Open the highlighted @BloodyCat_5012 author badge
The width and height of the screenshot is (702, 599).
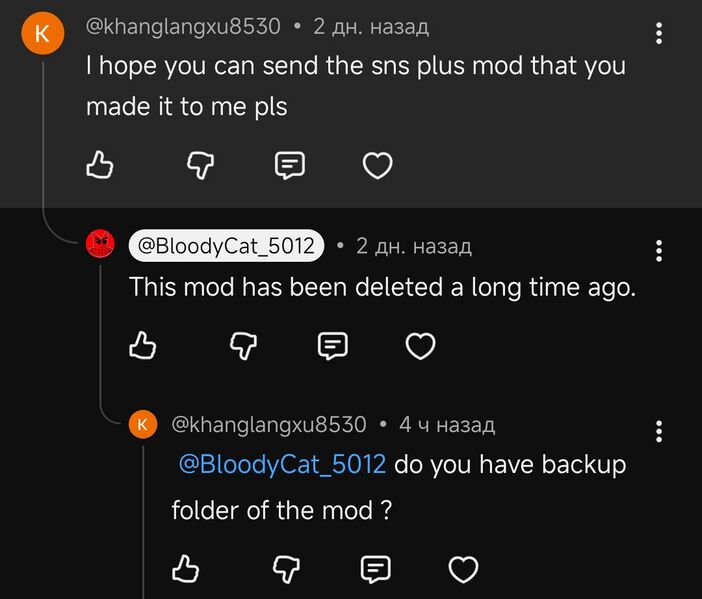pyautogui.click(x=226, y=246)
